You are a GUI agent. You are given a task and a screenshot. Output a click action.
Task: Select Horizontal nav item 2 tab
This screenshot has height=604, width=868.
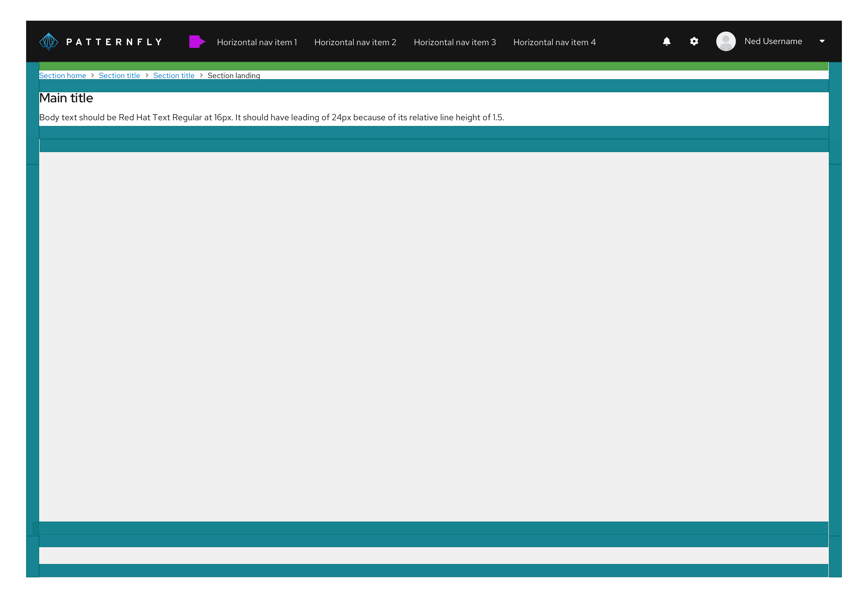pyautogui.click(x=355, y=42)
